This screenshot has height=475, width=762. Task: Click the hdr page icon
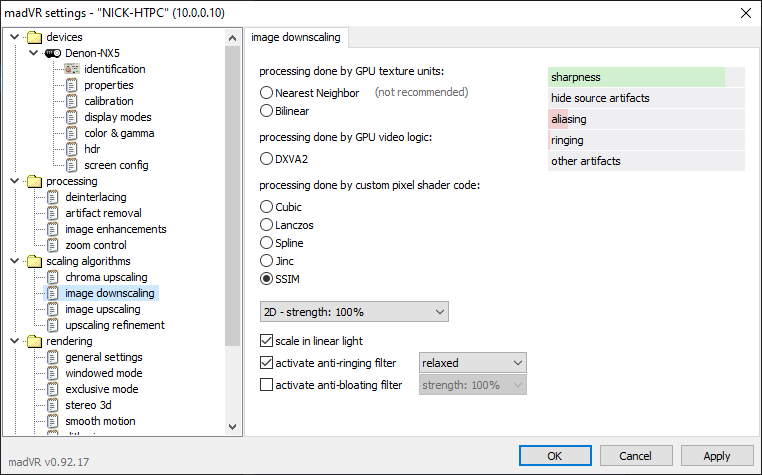[x=71, y=149]
